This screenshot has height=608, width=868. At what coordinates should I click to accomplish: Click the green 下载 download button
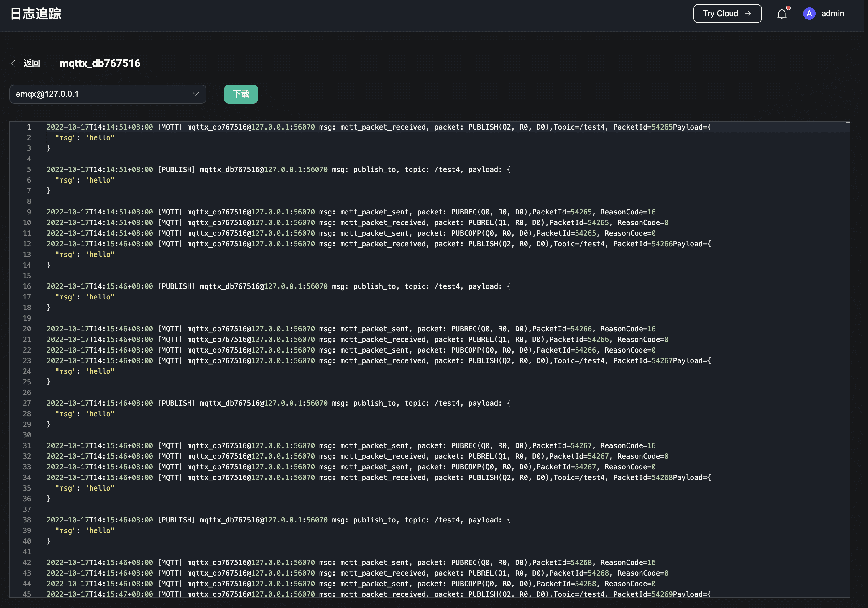241,94
